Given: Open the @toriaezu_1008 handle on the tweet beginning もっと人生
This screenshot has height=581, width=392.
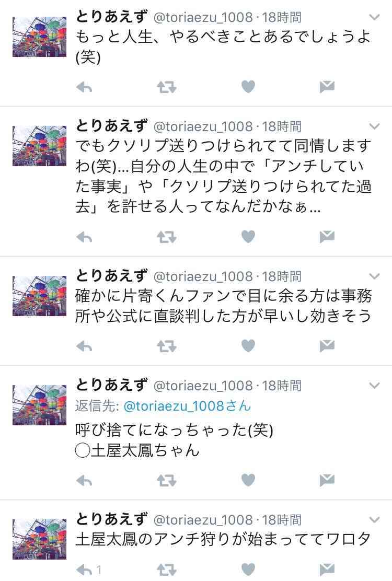Looking at the screenshot, I should point(203,17).
